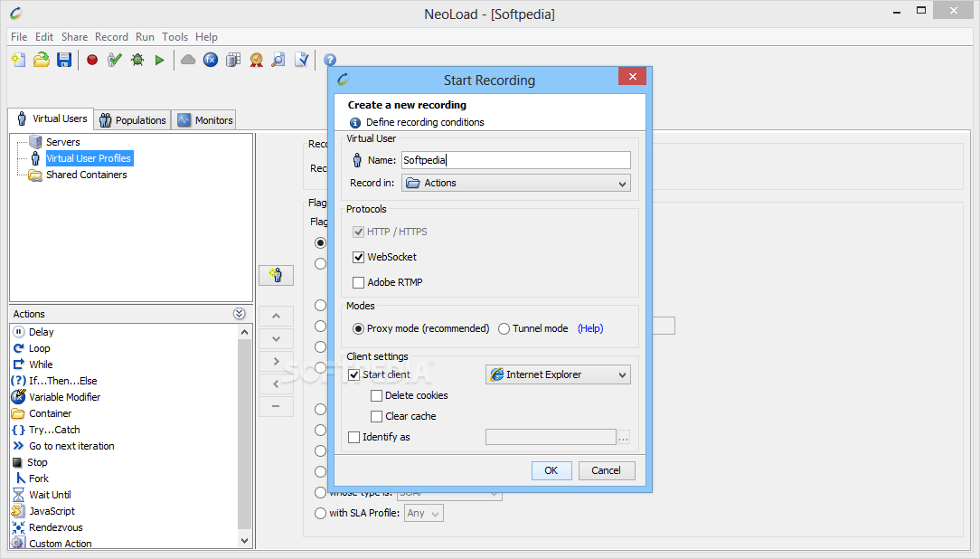
Task: Select the Stop action in Actions list
Action: tap(31, 462)
